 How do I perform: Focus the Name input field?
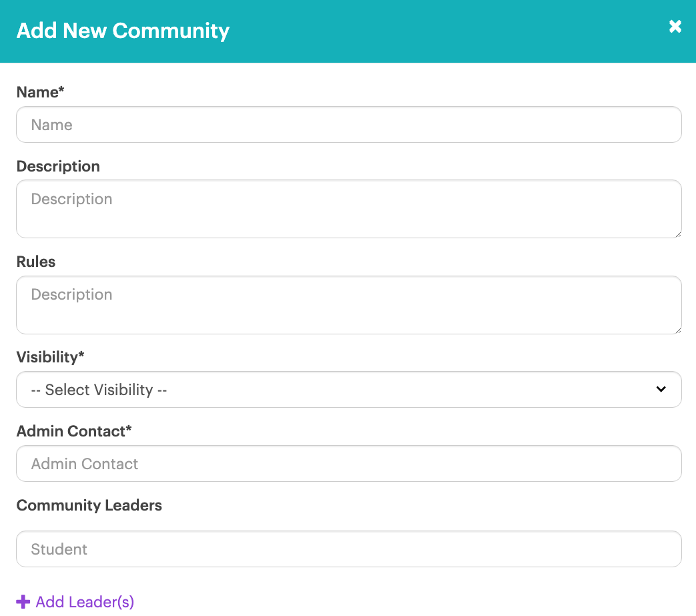click(348, 125)
